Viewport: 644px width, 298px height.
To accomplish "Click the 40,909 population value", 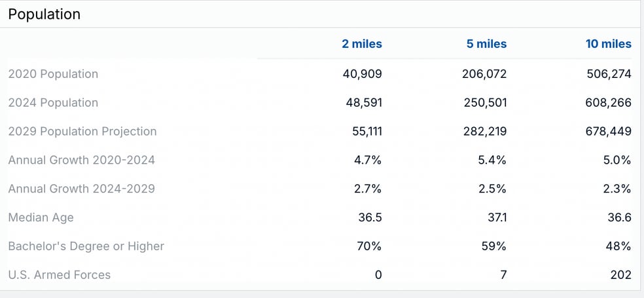I will [362, 74].
